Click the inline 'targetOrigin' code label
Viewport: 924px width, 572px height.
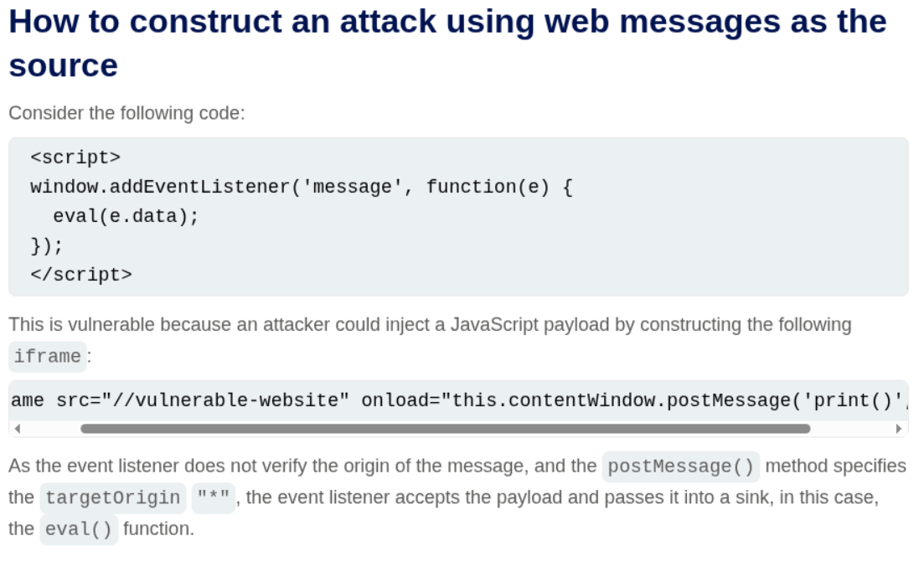[x=112, y=498]
